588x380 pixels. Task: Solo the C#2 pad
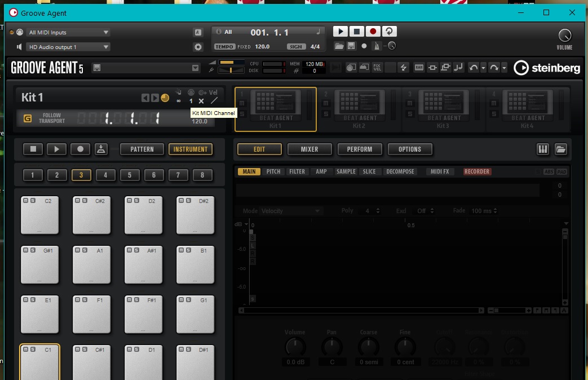point(85,201)
